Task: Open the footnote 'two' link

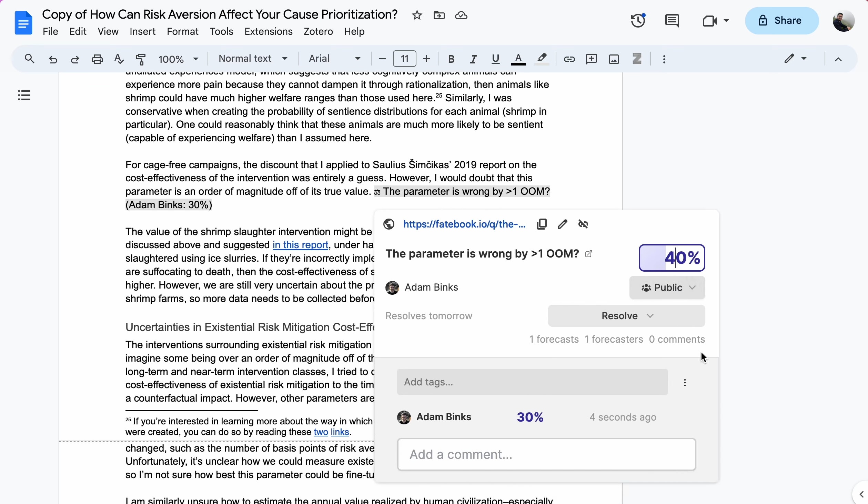Action: click(x=321, y=432)
